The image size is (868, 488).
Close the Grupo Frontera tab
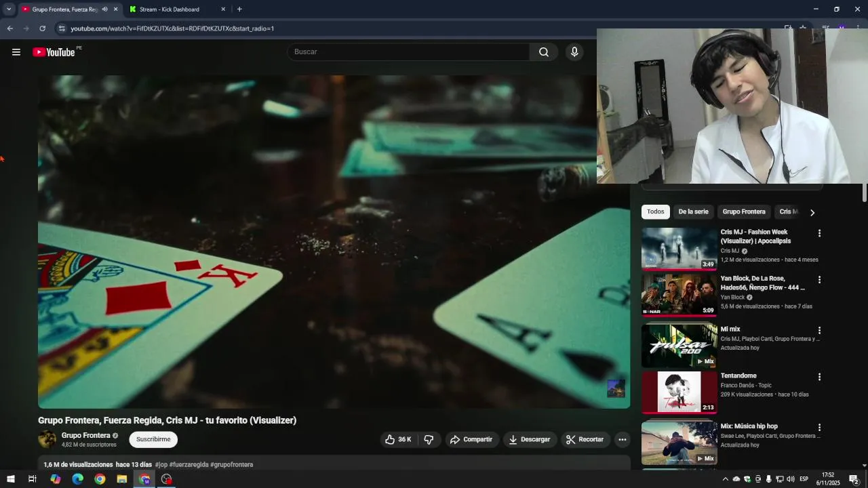pyautogui.click(x=115, y=9)
